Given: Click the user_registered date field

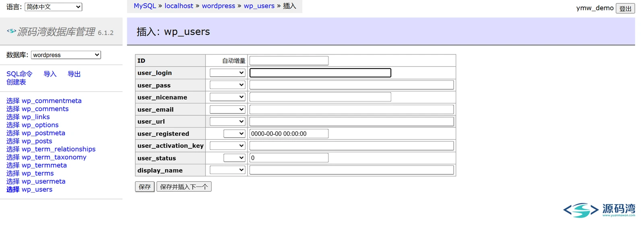Looking at the screenshot, I should 289,134.
